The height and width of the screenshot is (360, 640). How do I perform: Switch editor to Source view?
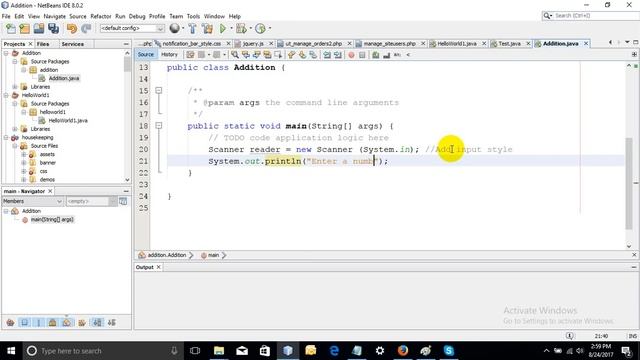click(146, 54)
